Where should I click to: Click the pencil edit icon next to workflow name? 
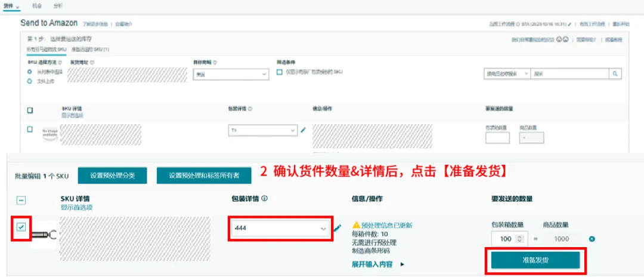(570, 24)
